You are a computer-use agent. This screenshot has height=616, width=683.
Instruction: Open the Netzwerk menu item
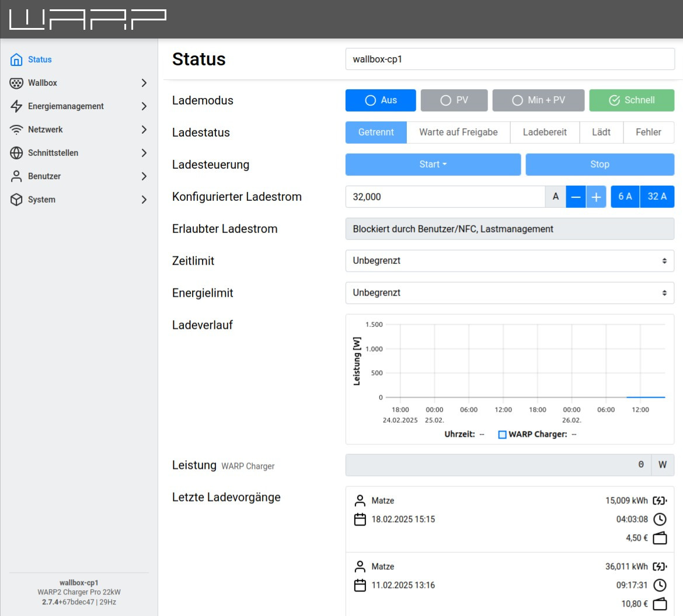tap(46, 130)
